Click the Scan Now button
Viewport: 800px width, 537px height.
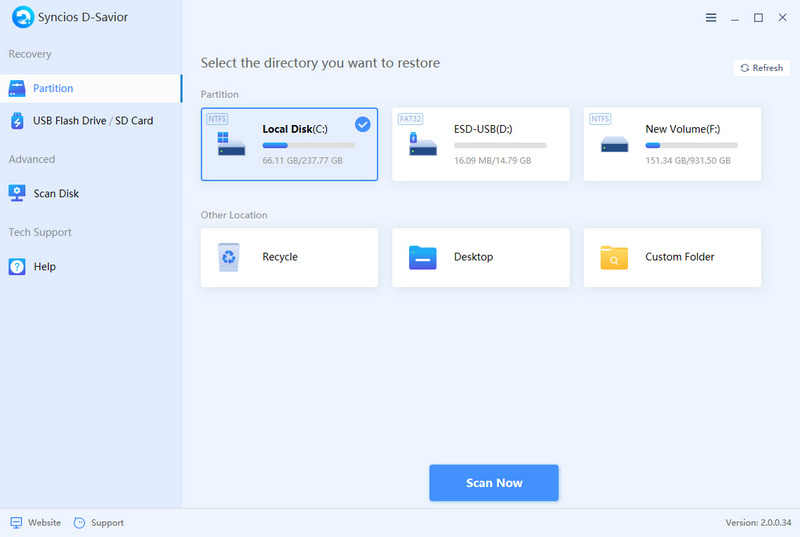[x=494, y=483]
